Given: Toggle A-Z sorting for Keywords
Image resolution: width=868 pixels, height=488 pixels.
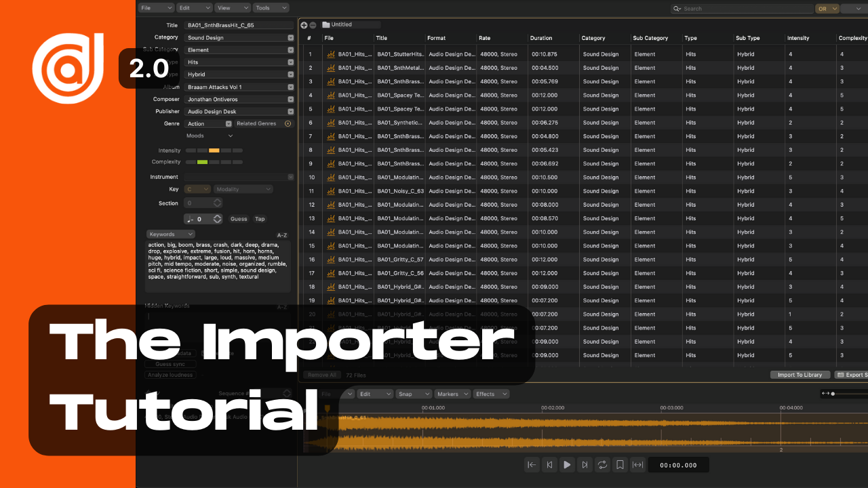Looking at the screenshot, I should [282, 235].
